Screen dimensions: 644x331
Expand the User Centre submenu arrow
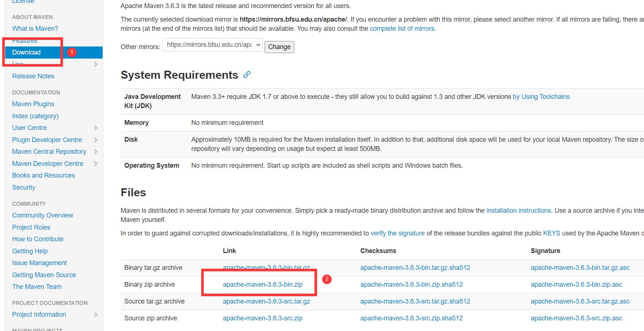tap(96, 128)
